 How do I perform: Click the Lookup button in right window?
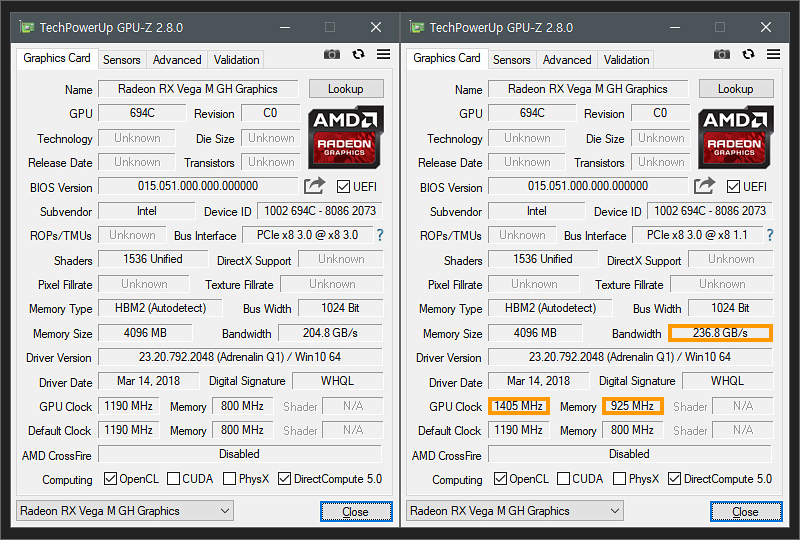(x=736, y=89)
